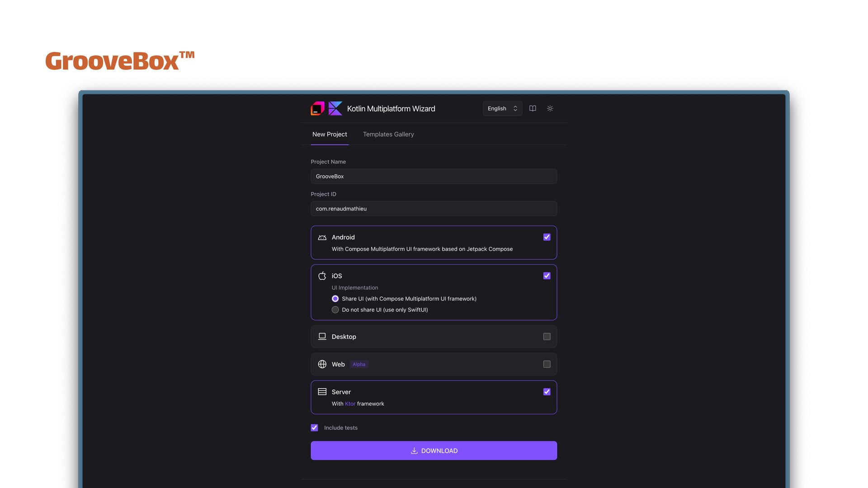868x488 pixels.
Task: Click the Kotlin logo icon
Action: [335, 108]
